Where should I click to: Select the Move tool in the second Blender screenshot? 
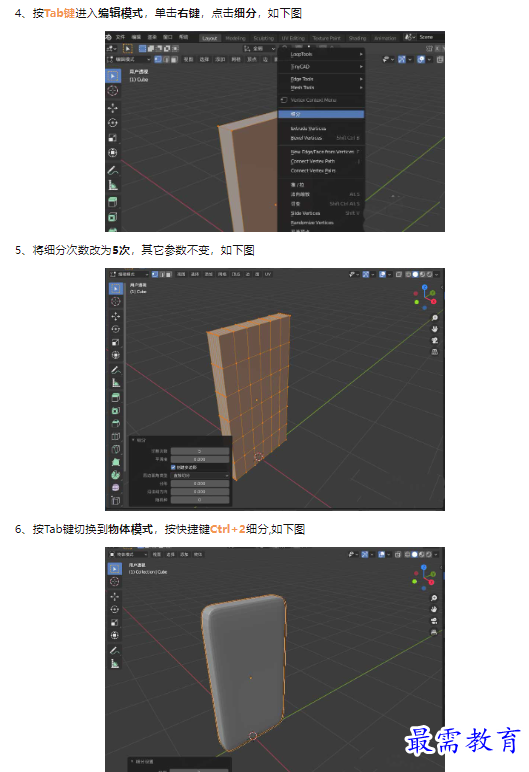point(116,316)
